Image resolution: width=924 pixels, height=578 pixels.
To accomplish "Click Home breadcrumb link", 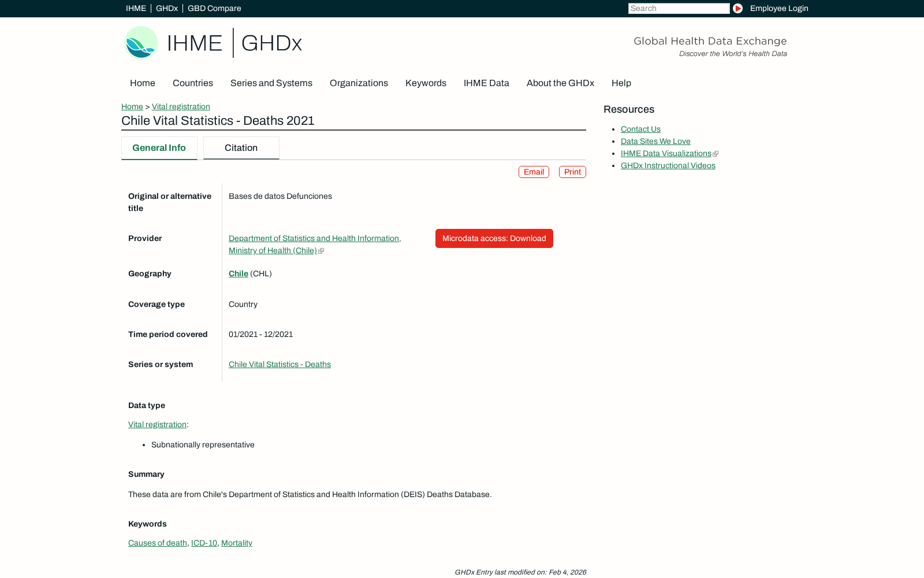I will [132, 107].
